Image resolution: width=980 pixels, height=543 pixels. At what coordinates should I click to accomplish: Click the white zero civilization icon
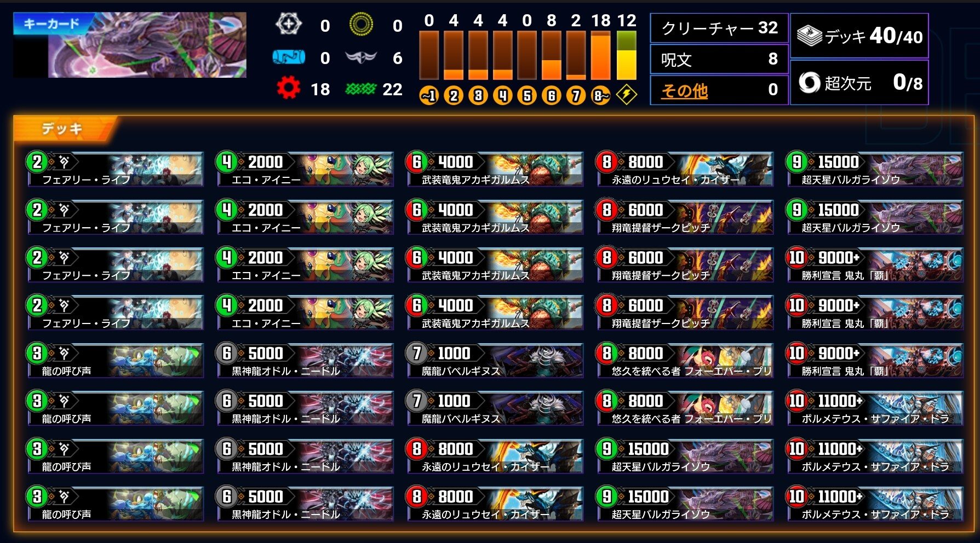click(x=288, y=25)
